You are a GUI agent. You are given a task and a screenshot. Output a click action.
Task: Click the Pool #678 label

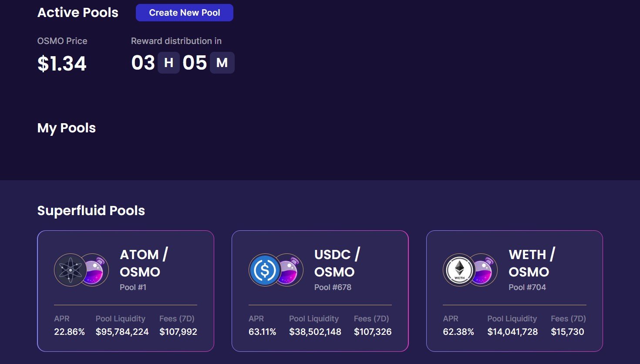pos(333,287)
